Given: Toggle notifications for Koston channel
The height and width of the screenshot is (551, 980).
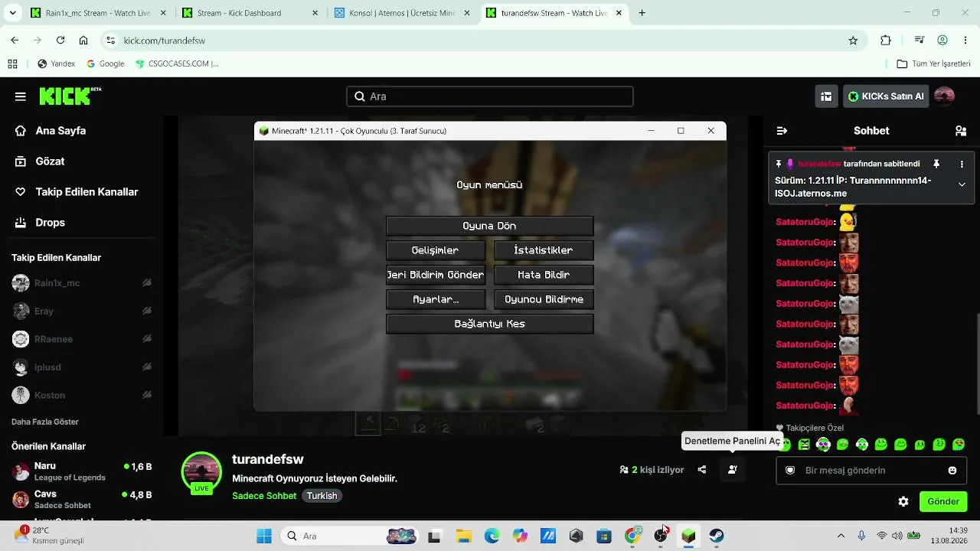Looking at the screenshot, I should (x=147, y=395).
